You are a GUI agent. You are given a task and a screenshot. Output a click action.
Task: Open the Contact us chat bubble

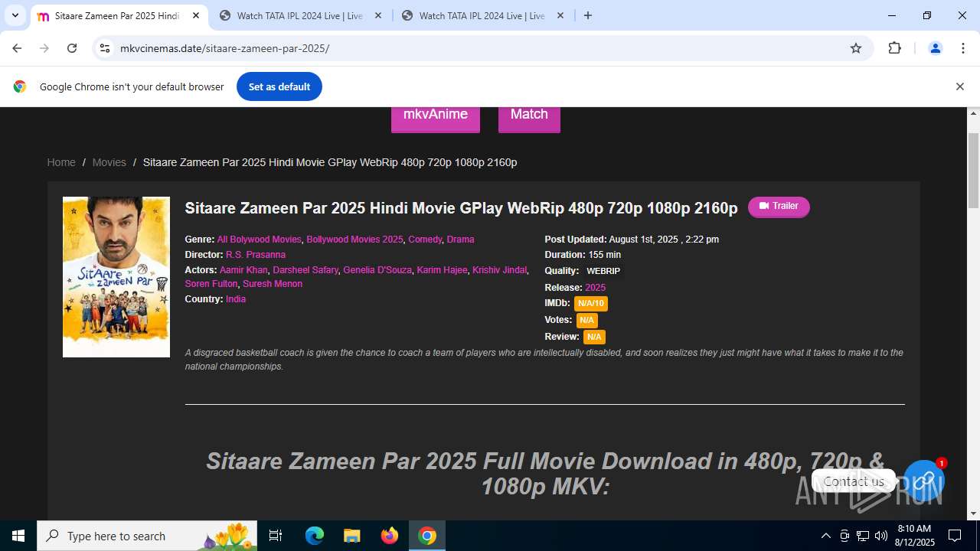click(x=923, y=480)
